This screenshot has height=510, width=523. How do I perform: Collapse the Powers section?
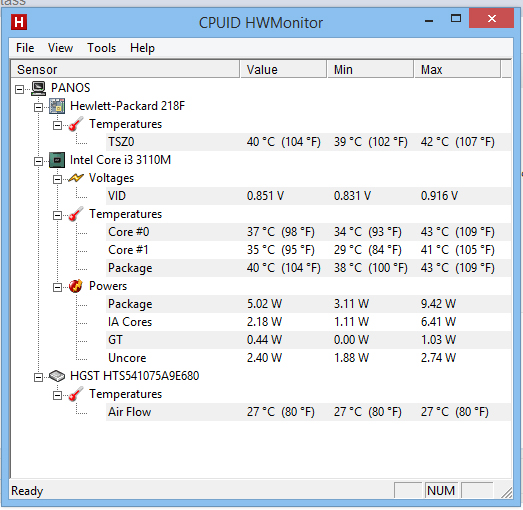click(x=58, y=288)
